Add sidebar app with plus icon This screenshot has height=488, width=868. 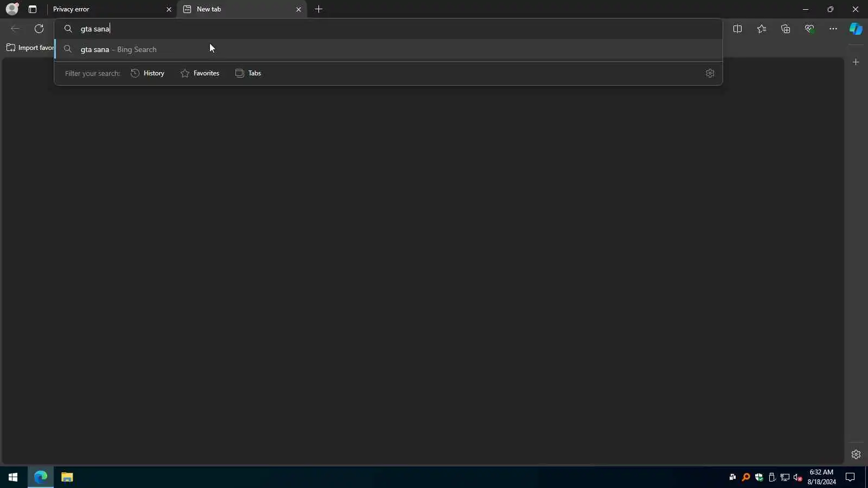click(856, 62)
